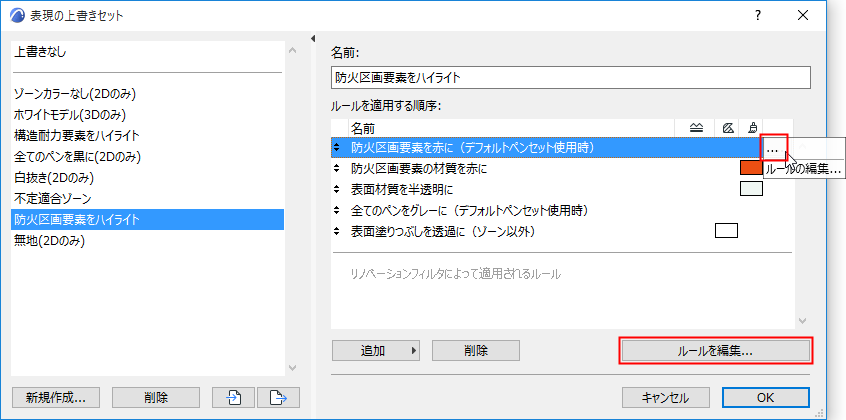Image resolution: width=846 pixels, height=420 pixels.
Task: Click the white fill swatch for 表面塗りつぶしを透過に
Action: tap(726, 231)
